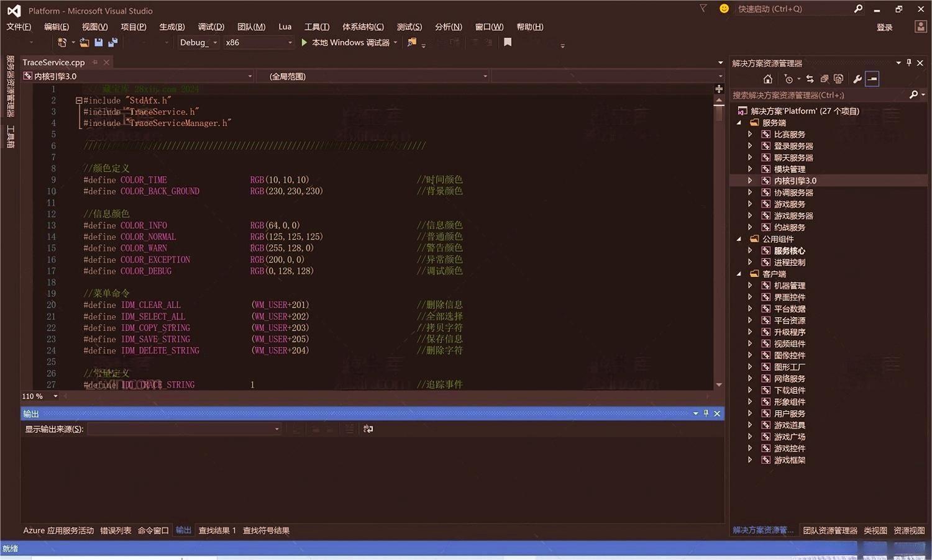Viewport: 932px width, 560px height.
Task: Open the 调试(D) menu
Action: coord(211,27)
